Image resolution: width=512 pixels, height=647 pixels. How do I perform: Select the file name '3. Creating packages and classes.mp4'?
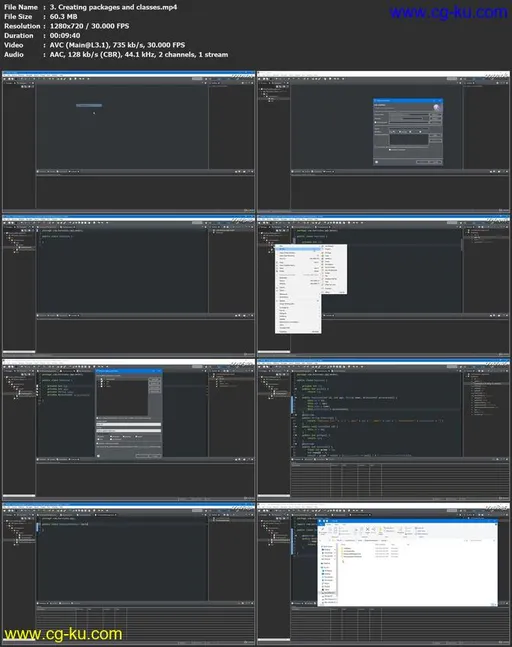tap(113, 7)
